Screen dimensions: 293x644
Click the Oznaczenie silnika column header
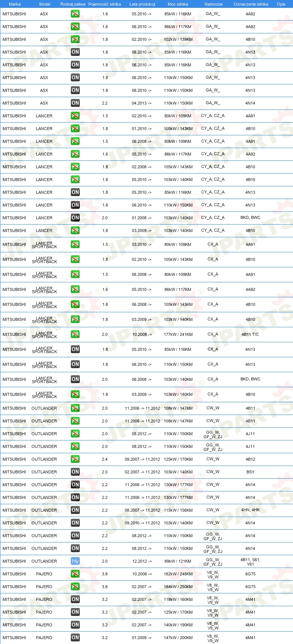pyautogui.click(x=251, y=4)
